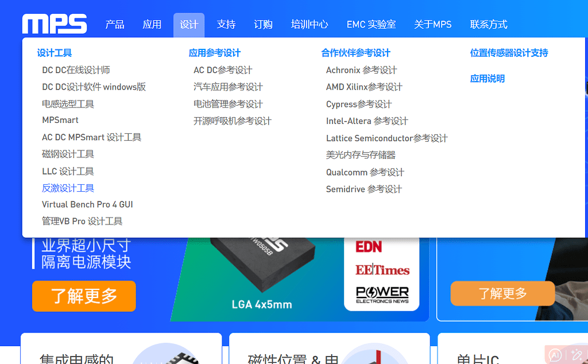Open Qualcomm 参考设计
588x364 pixels.
pyautogui.click(x=365, y=172)
